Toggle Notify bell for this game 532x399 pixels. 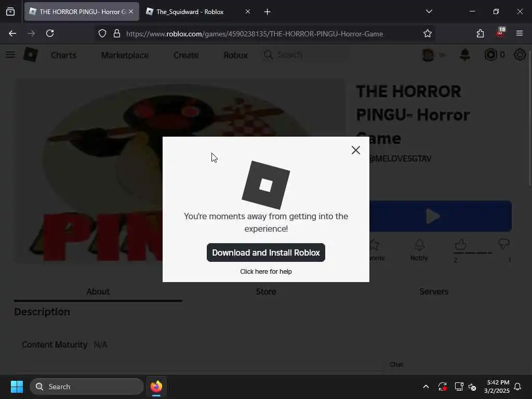(x=419, y=250)
